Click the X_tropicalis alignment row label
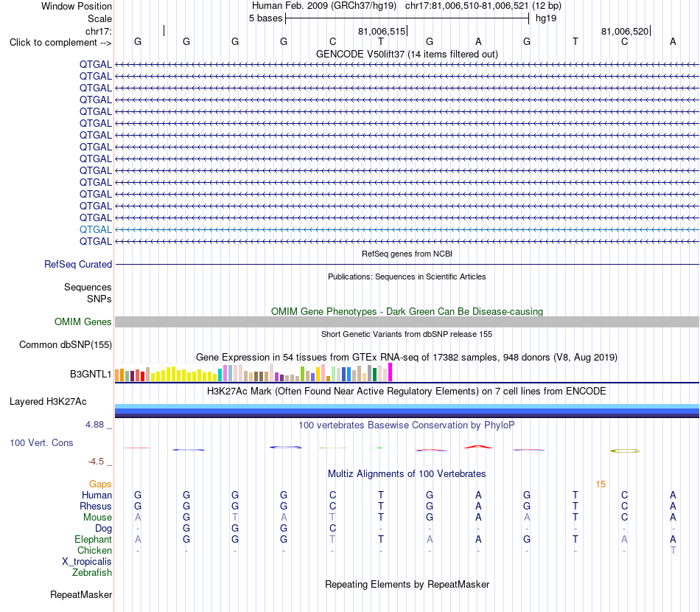 [x=87, y=562]
